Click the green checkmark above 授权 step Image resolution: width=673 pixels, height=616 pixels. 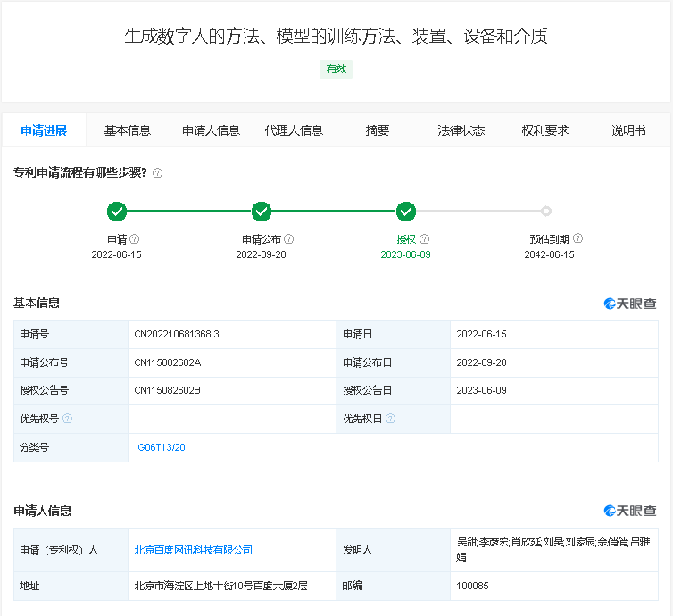click(x=406, y=212)
